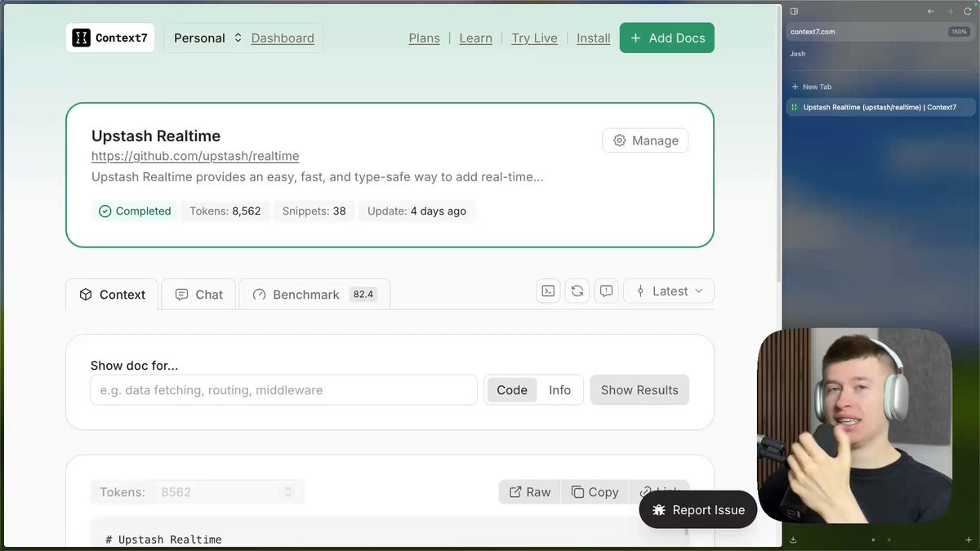Open the github.com/upstash/realtime repository link

coord(195,156)
